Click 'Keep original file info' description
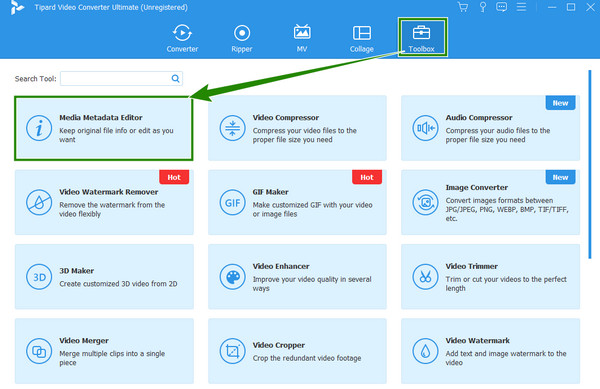600x389 pixels. (x=116, y=135)
